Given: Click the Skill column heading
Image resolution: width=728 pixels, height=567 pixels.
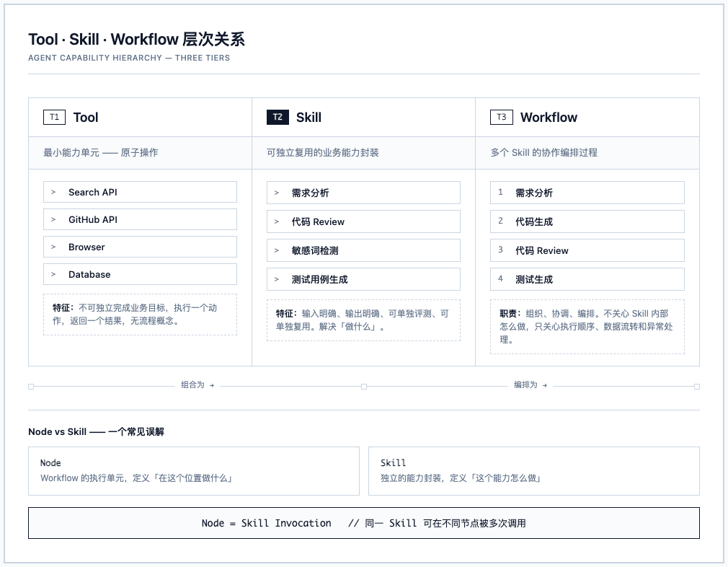Looking at the screenshot, I should coord(308,117).
